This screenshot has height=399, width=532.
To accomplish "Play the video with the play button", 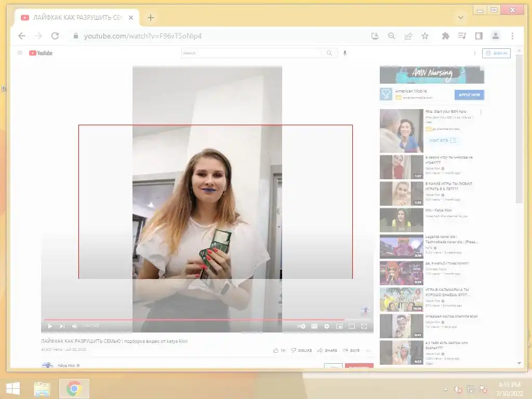I will pos(50,326).
